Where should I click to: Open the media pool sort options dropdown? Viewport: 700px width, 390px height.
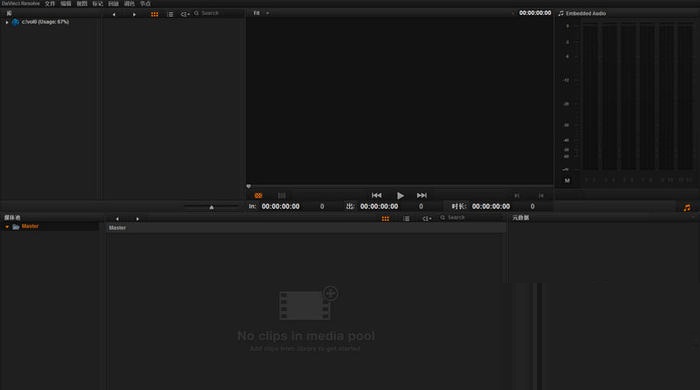(x=427, y=219)
